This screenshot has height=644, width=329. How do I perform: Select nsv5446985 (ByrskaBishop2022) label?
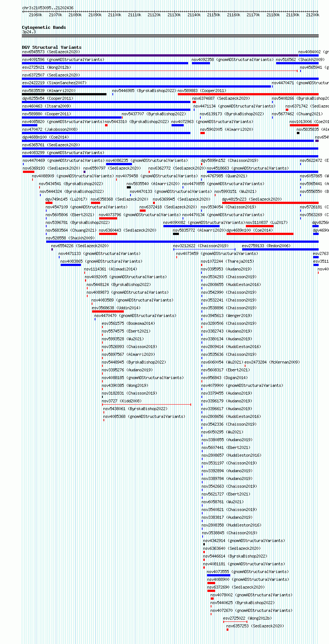pyautogui.click(x=144, y=91)
